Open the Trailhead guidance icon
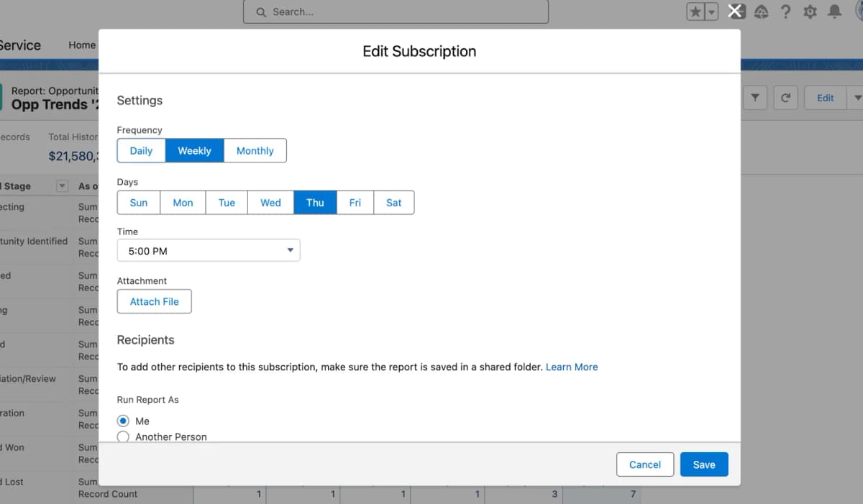The image size is (863, 504). pyautogui.click(x=761, y=12)
